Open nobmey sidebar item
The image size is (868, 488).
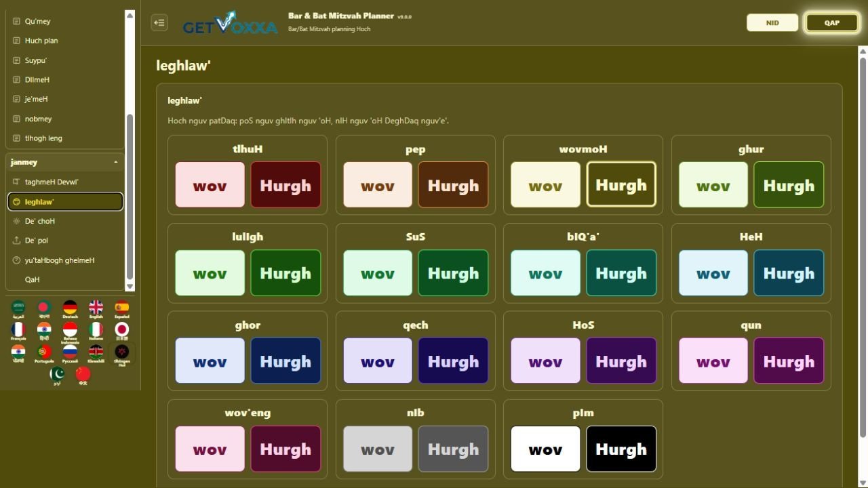(65, 119)
